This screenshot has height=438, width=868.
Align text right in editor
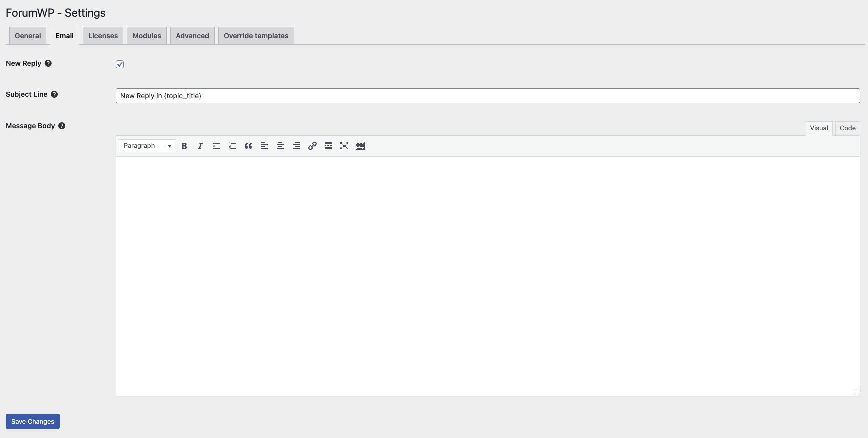(x=296, y=146)
